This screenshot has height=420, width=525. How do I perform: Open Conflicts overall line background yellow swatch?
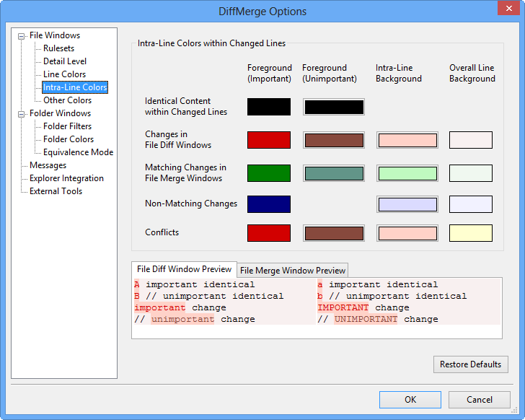coord(471,233)
